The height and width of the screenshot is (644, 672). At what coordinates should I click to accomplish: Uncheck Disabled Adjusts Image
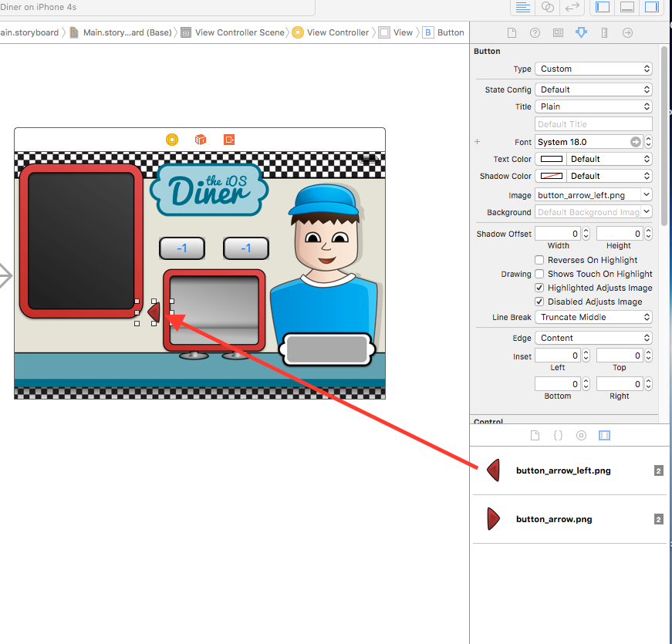pos(539,302)
